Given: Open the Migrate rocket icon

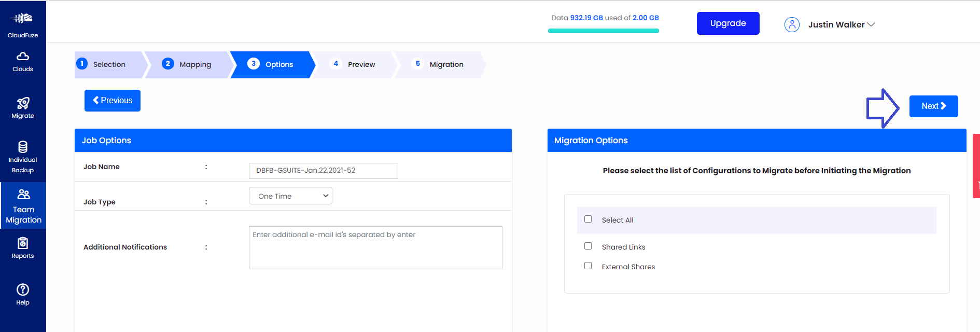Looking at the screenshot, I should pyautogui.click(x=23, y=103).
